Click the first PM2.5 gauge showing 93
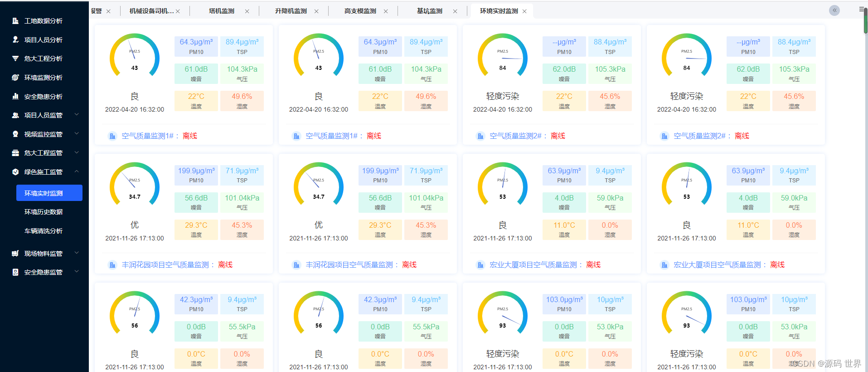868x372 pixels. pos(503,313)
